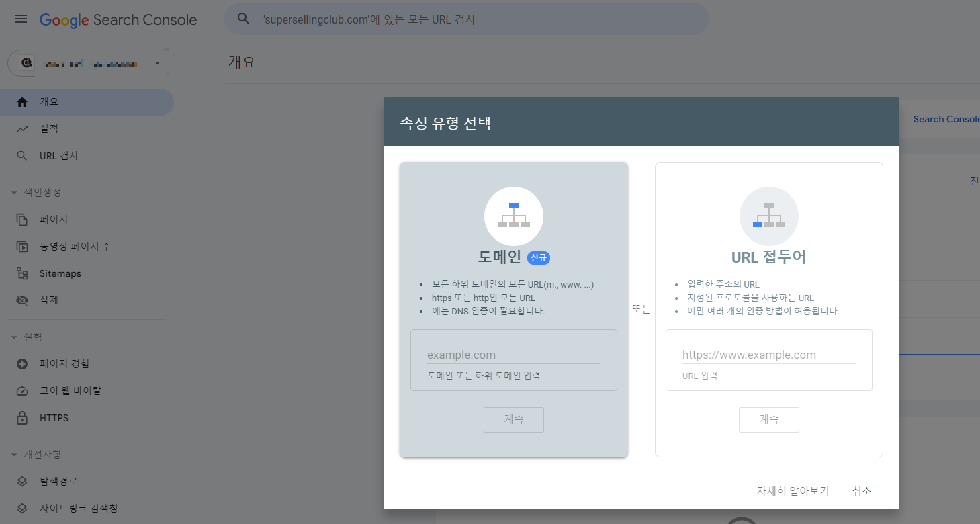Focus the https://www.example.com URL input
This screenshot has height=524, width=980.
(x=769, y=355)
